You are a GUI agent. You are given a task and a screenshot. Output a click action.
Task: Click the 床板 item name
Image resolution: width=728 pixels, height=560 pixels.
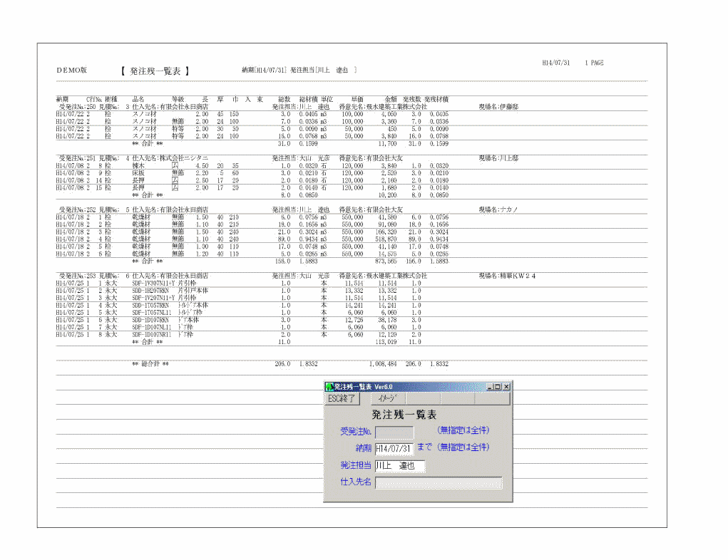point(138,173)
